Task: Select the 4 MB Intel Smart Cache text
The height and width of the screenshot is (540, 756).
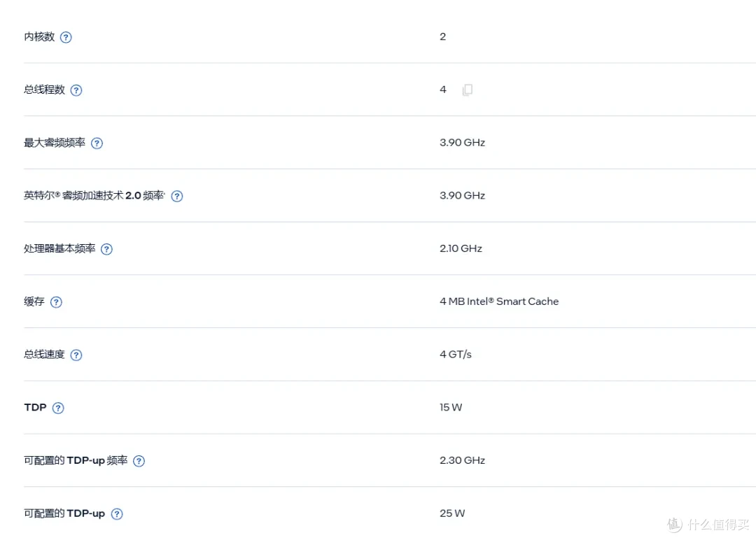Action: pyautogui.click(x=499, y=301)
